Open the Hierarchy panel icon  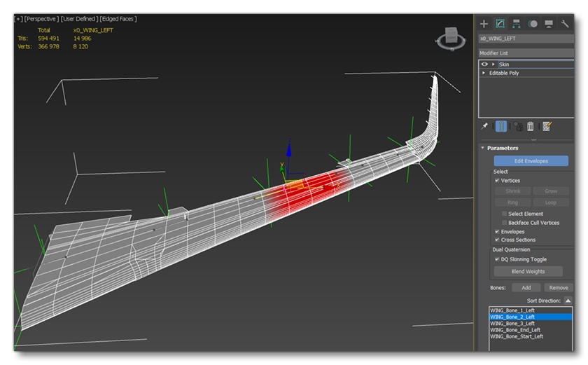pyautogui.click(x=517, y=24)
